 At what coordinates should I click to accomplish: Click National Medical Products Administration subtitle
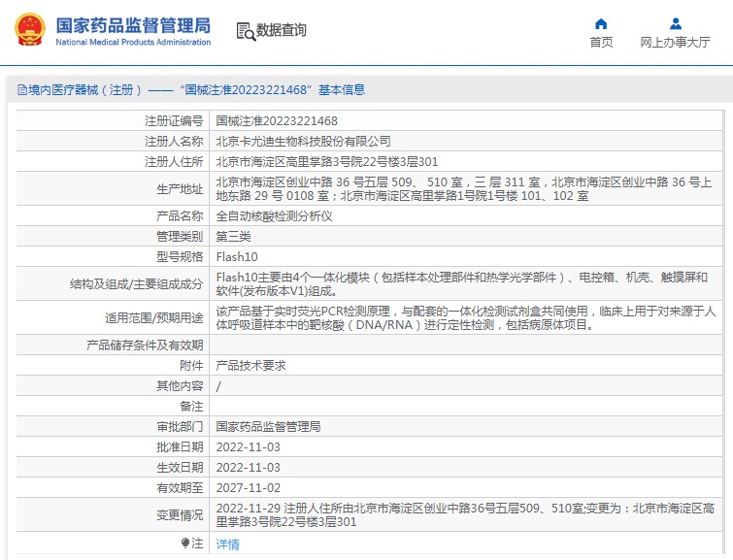tap(133, 42)
